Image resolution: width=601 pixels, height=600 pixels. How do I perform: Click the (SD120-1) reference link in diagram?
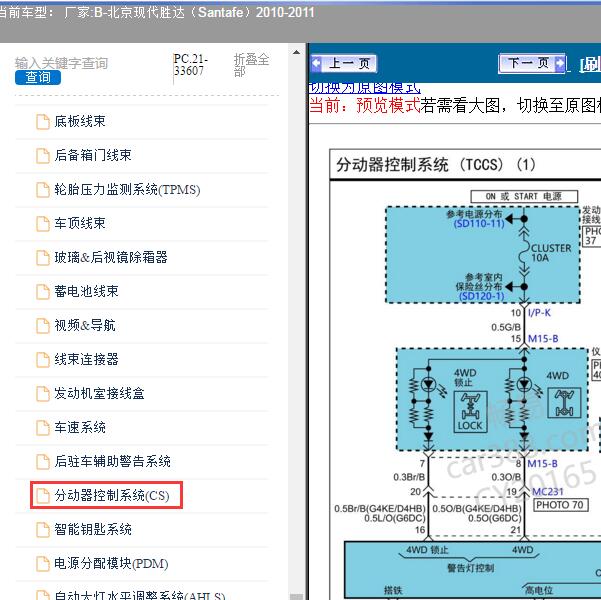click(x=481, y=296)
